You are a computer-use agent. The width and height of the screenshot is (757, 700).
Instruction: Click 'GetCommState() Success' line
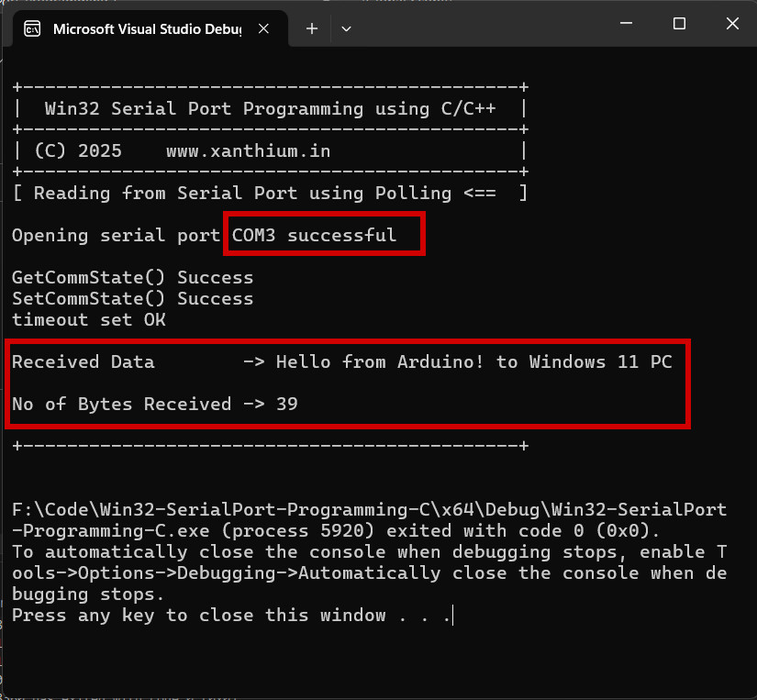tap(132, 278)
